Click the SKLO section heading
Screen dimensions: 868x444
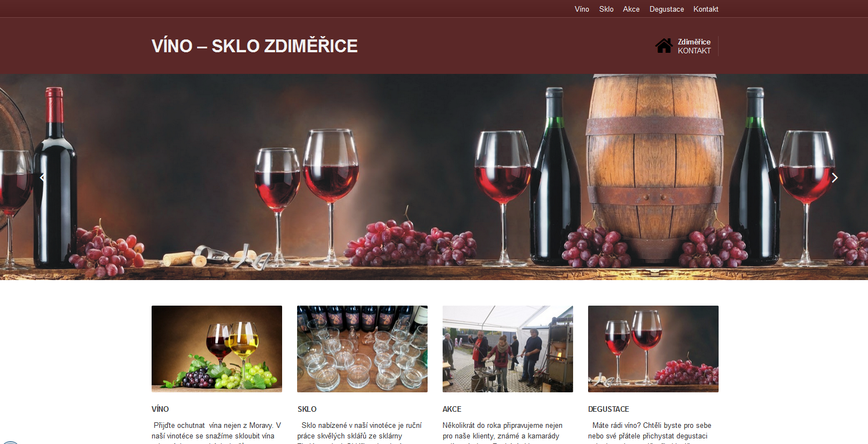coord(307,409)
